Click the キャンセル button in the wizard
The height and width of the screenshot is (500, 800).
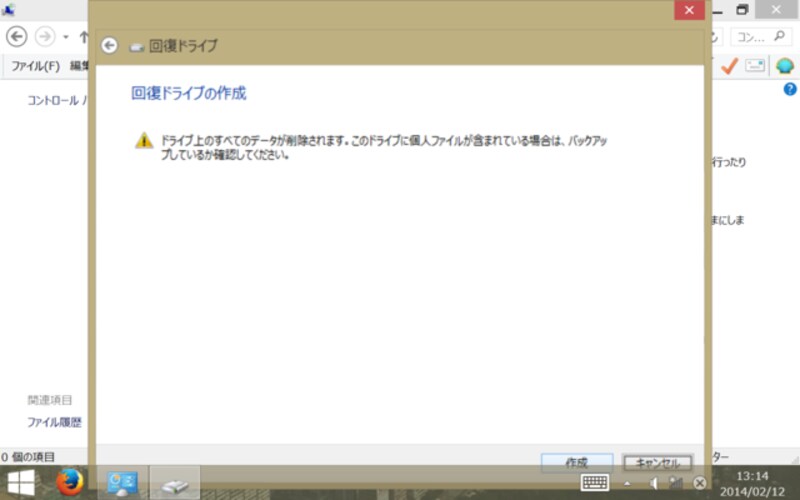[x=657, y=462]
